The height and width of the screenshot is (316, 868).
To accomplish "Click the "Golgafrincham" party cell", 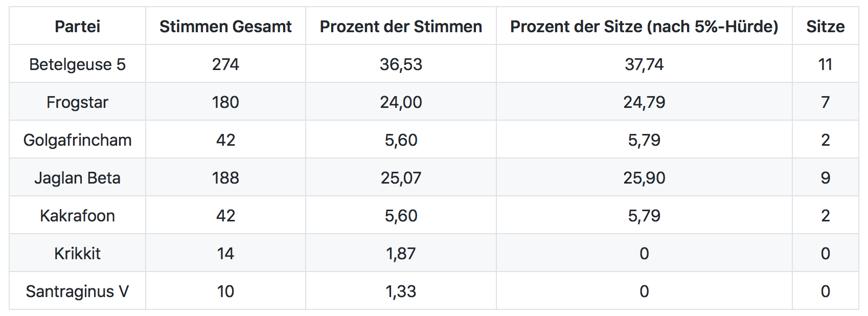I will click(x=77, y=140).
